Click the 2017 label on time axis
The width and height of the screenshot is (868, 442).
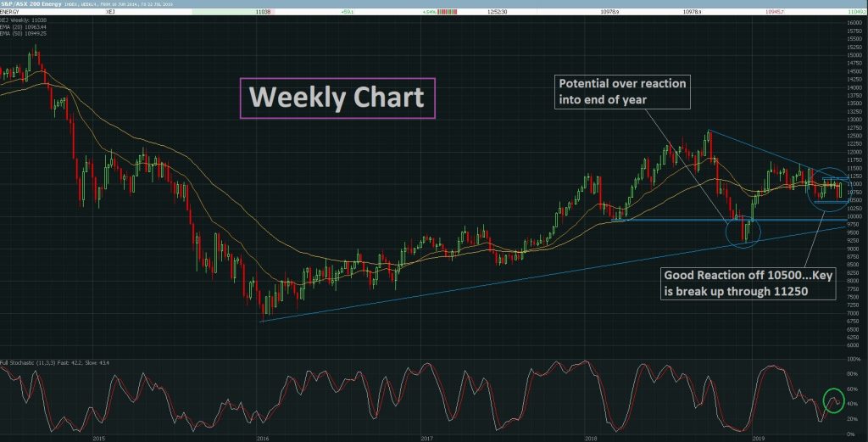pyautogui.click(x=427, y=438)
